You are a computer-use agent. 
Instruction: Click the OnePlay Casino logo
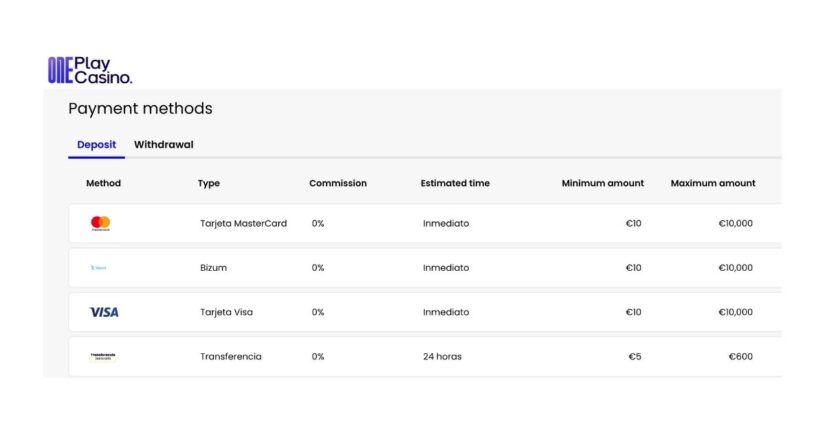89,69
